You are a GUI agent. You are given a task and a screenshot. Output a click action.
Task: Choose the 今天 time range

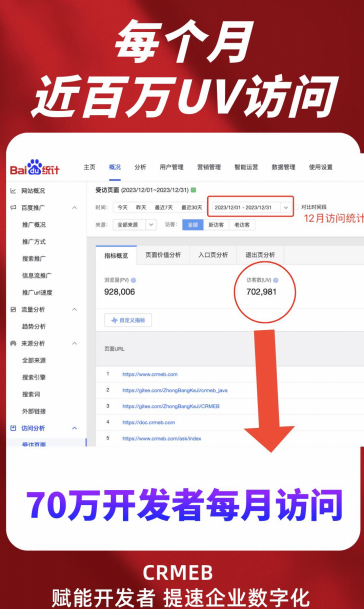(x=122, y=207)
